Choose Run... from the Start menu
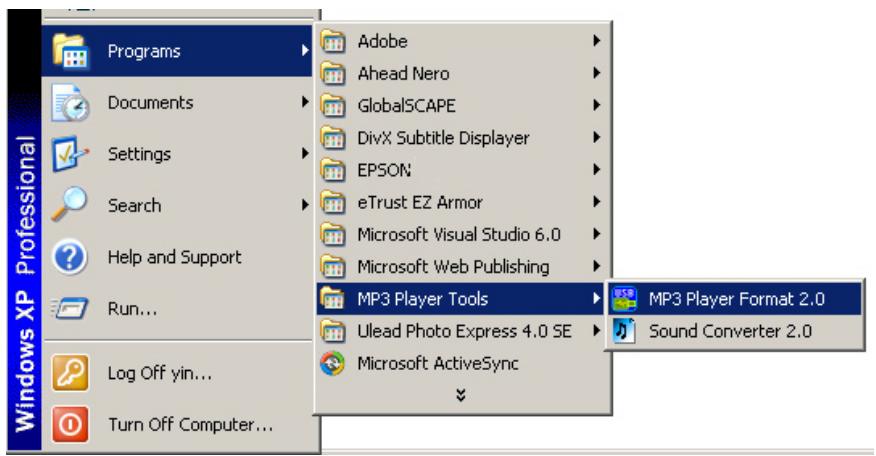This screenshot has height=456, width=876. tap(178, 308)
